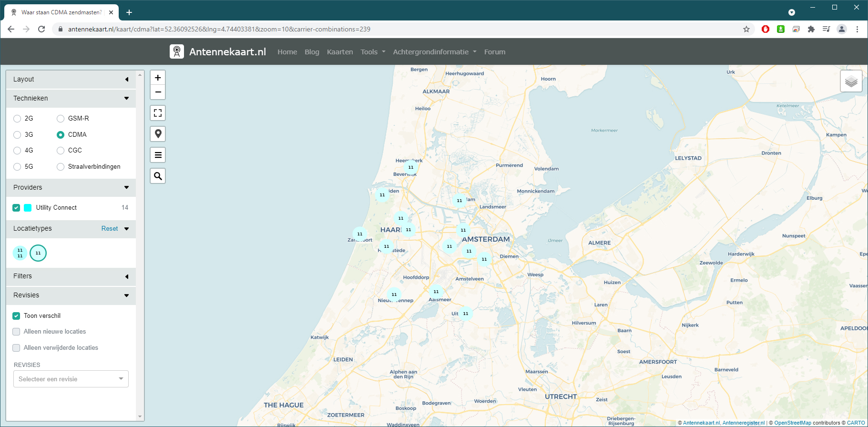This screenshot has height=427, width=868.
Task: Open the Chrome three-dot menu
Action: click(857, 29)
